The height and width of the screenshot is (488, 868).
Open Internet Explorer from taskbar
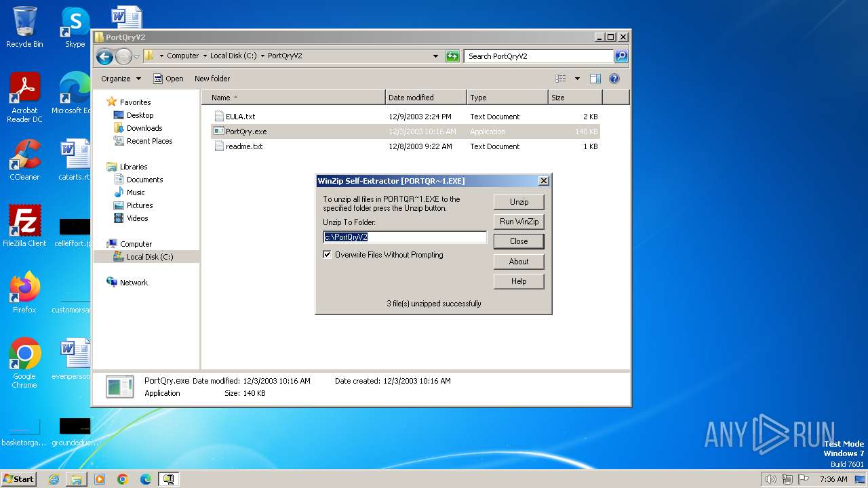[54, 479]
